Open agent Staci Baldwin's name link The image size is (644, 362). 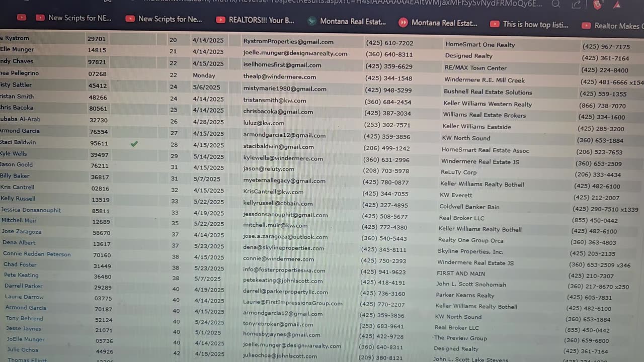point(18,142)
